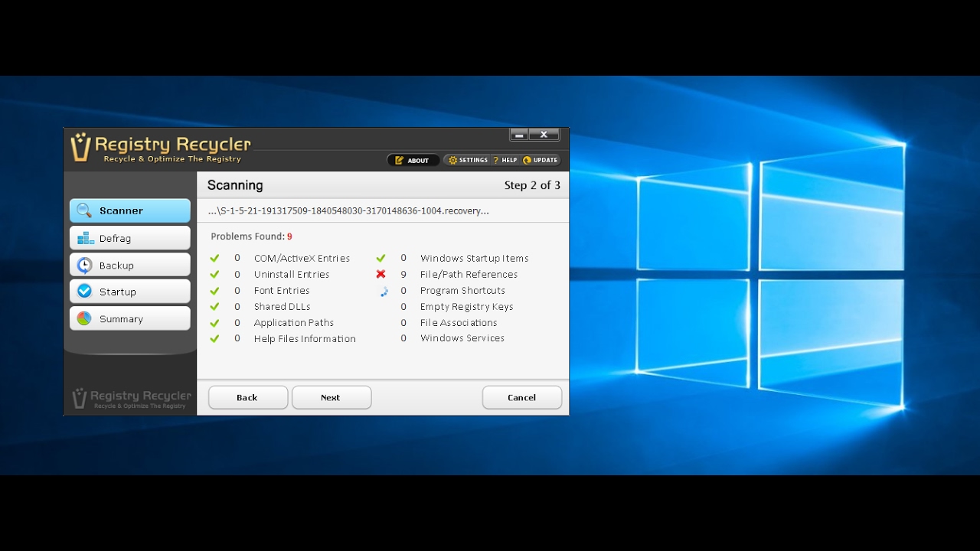980x551 pixels.
Task: Select the Program Shortcuts label
Action: point(462,291)
